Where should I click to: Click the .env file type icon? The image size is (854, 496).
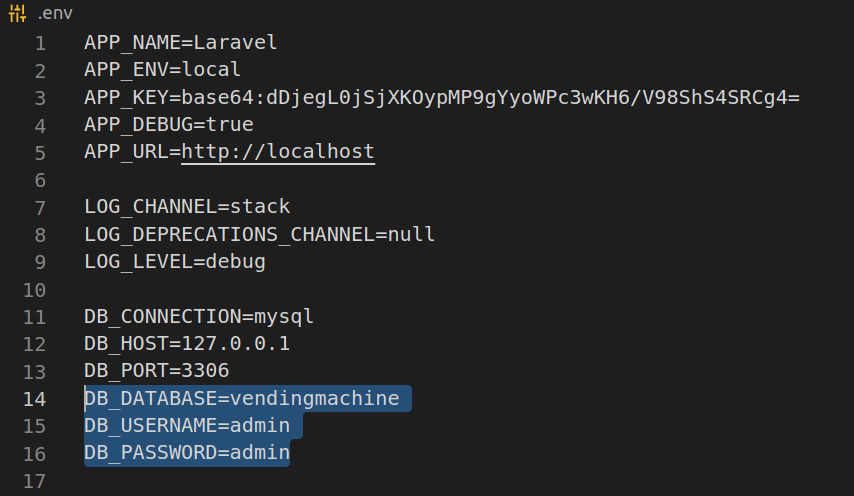click(x=17, y=14)
